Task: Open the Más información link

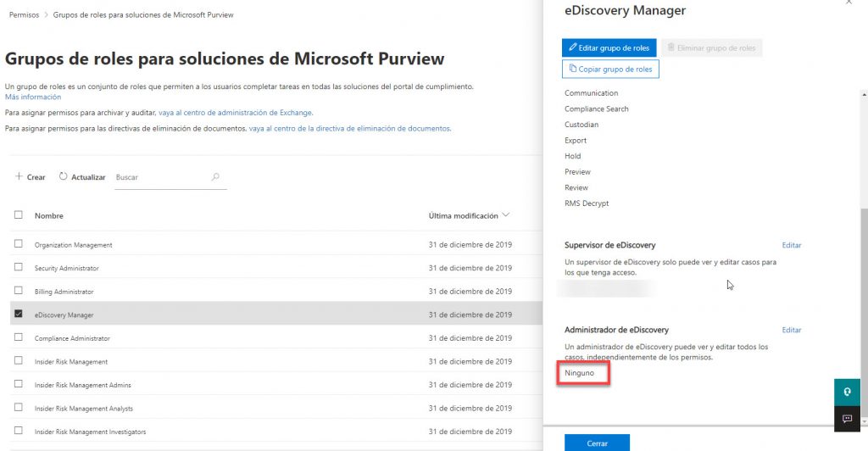Action: point(33,97)
